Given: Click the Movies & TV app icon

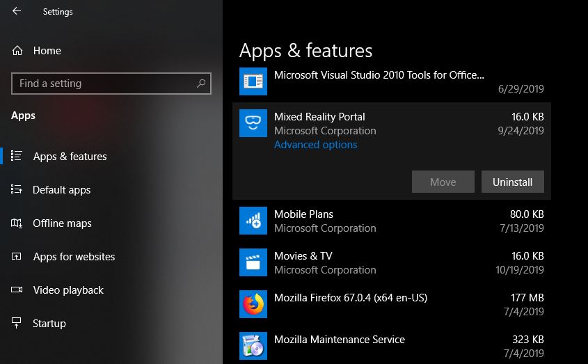Looking at the screenshot, I should tap(253, 262).
